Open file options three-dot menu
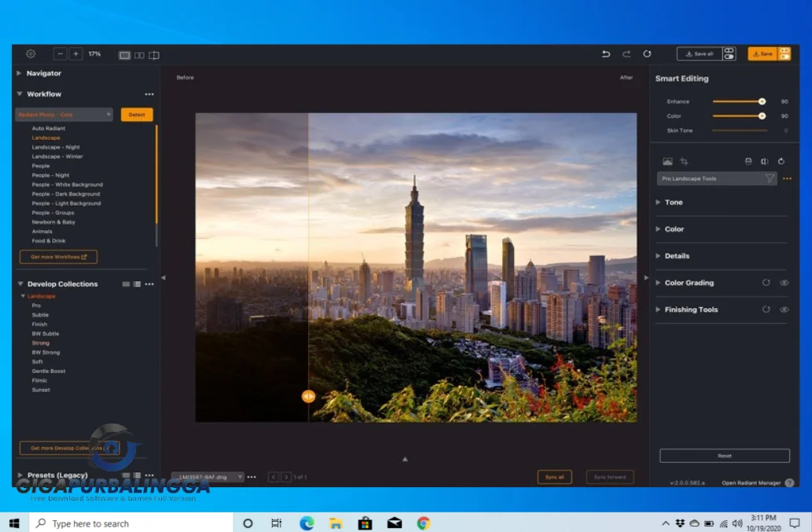The width and height of the screenshot is (812, 532). [x=252, y=477]
